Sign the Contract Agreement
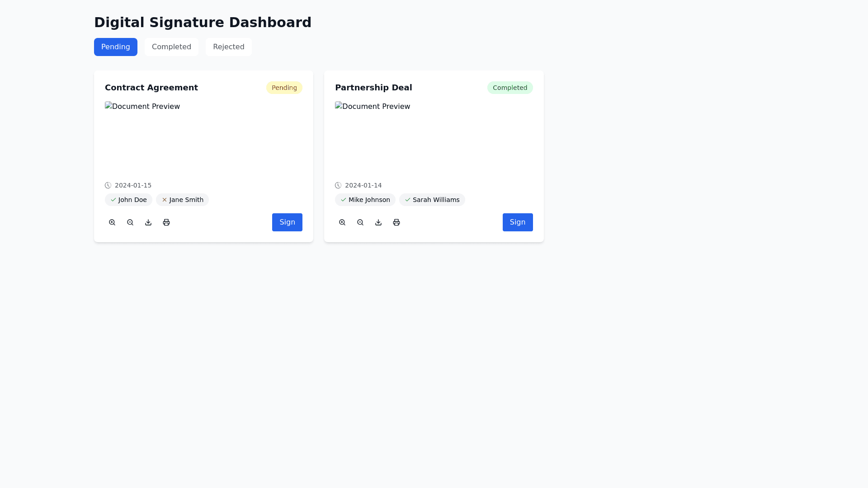This screenshot has height=488, width=868. (x=287, y=222)
